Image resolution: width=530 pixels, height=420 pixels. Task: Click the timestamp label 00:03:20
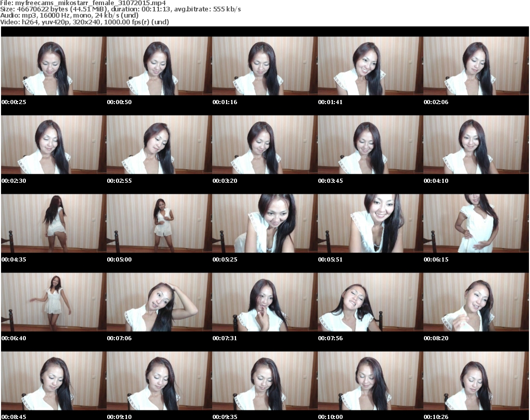pyautogui.click(x=225, y=181)
